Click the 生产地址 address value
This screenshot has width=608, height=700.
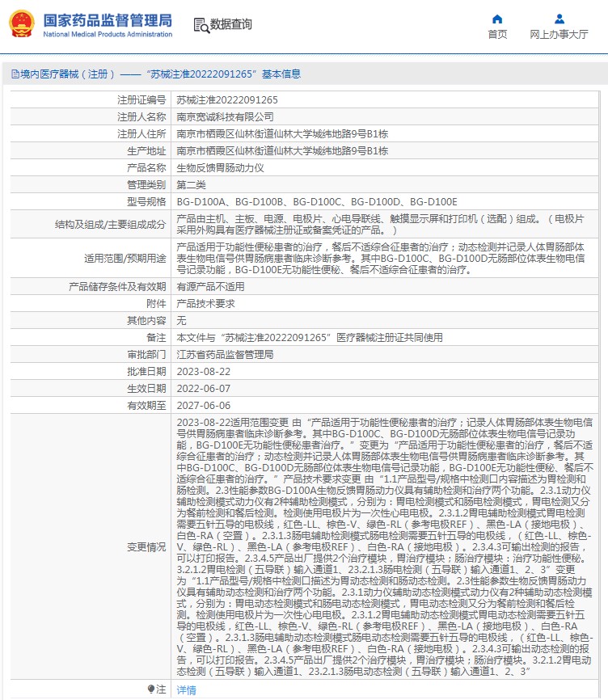point(282,151)
